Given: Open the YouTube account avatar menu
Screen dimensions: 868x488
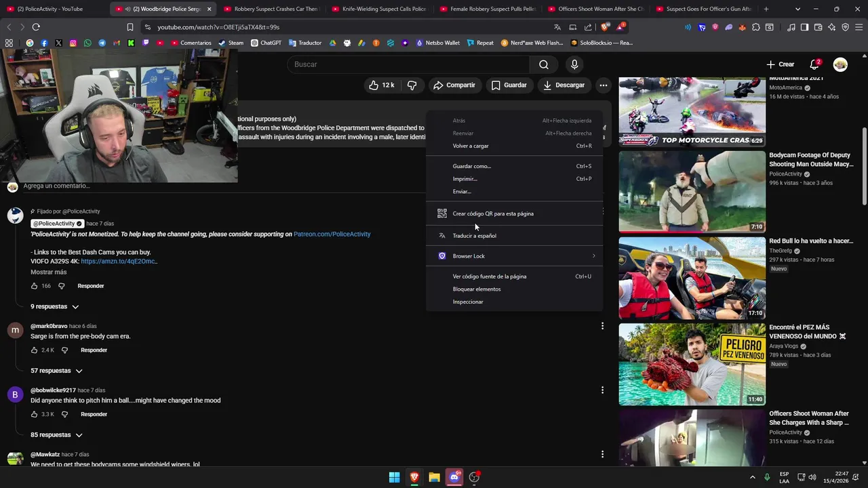Looking at the screenshot, I should (840, 64).
